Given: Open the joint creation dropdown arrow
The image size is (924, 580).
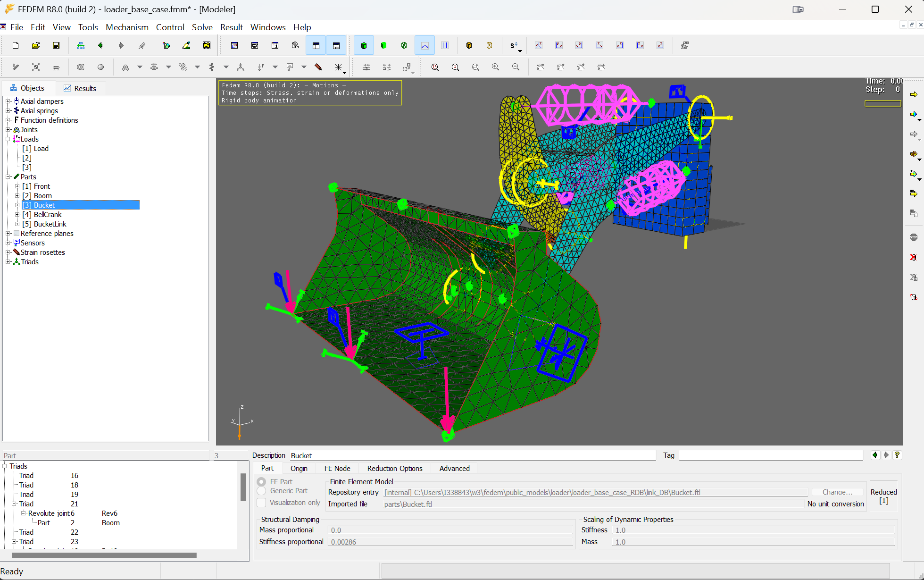Looking at the screenshot, I should click(x=140, y=67).
